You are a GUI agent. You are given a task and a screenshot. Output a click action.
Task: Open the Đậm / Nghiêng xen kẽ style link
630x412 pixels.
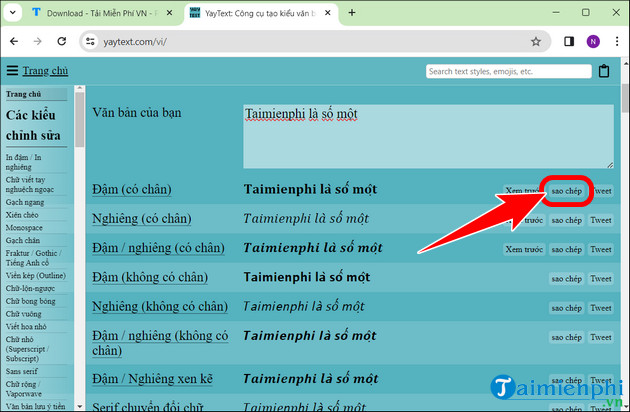(152, 379)
